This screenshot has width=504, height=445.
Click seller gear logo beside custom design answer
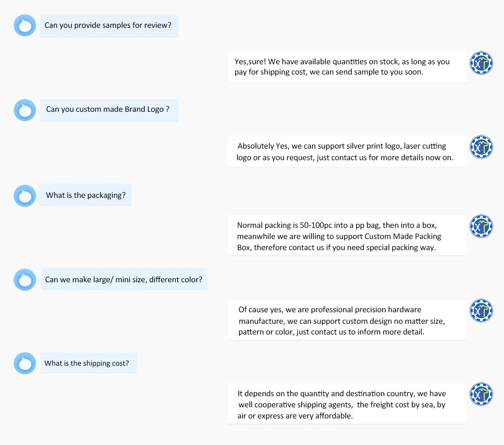[481, 311]
